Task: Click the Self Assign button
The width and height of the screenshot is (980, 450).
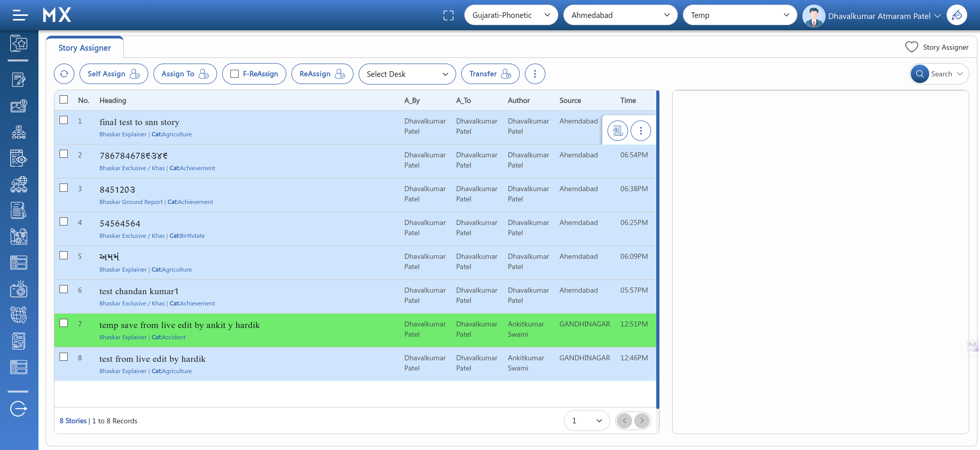Action: [x=113, y=74]
